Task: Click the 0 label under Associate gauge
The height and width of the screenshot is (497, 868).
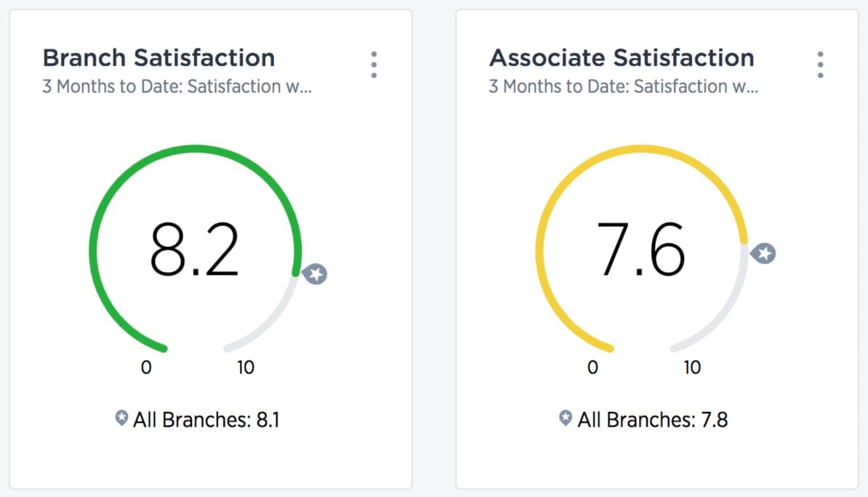Action: (x=592, y=368)
